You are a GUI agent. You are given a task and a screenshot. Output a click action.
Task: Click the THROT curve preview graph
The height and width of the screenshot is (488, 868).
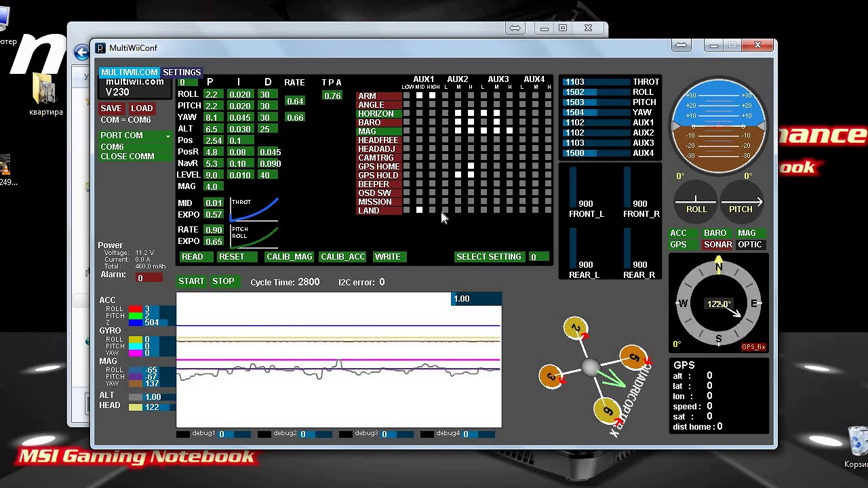[254, 209]
